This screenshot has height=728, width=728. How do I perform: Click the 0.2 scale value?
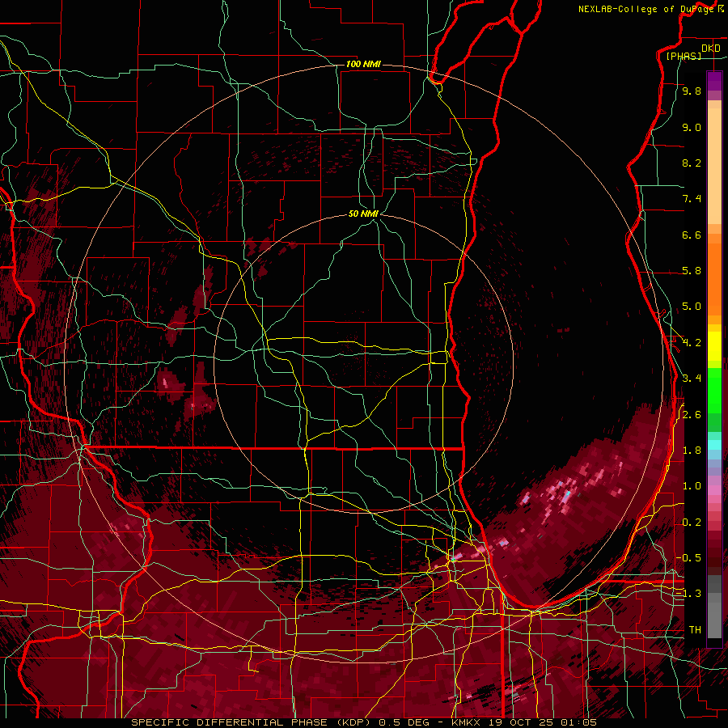point(692,523)
